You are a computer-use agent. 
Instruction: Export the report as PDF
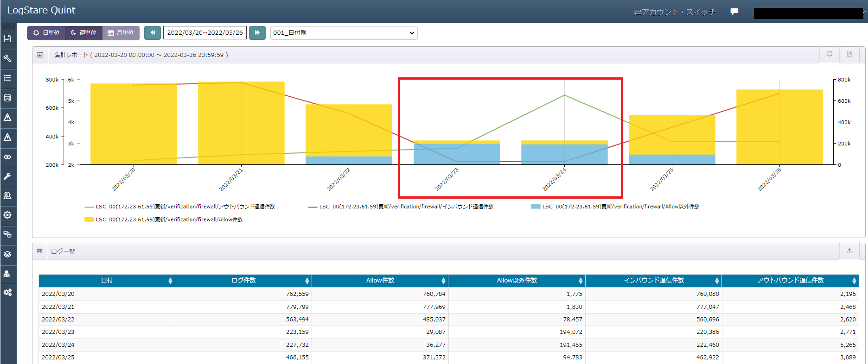[x=849, y=54]
